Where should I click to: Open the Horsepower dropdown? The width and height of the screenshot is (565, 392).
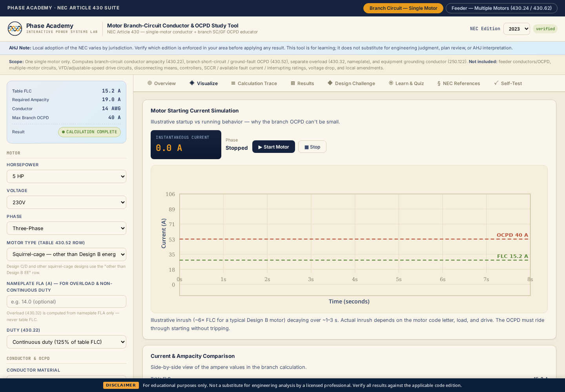(66, 176)
